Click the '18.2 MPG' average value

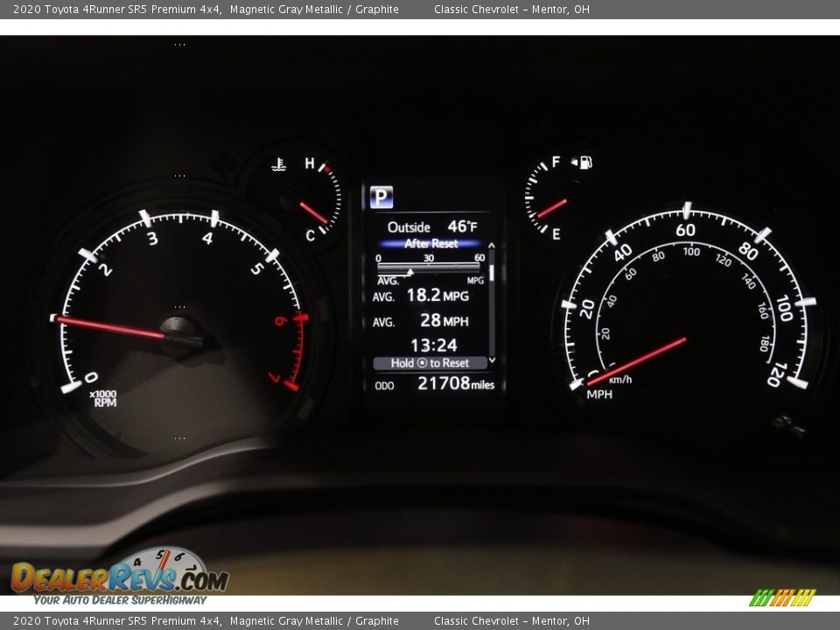(437, 295)
